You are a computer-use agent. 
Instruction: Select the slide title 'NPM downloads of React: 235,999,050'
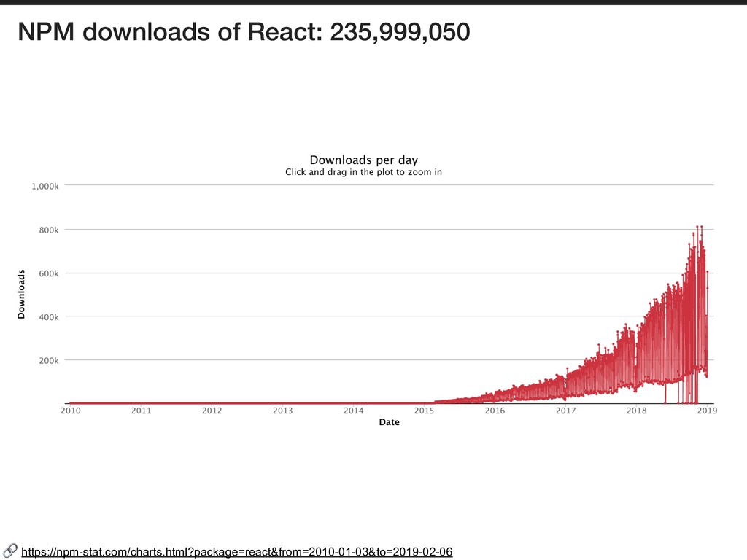coord(244,32)
